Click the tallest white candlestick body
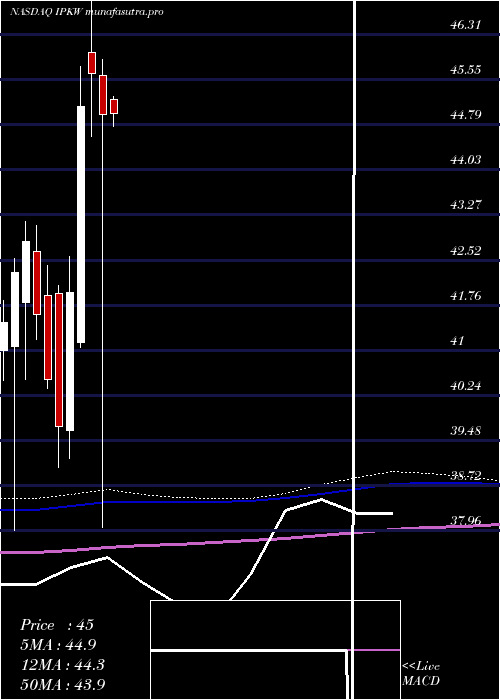 coord(81,225)
